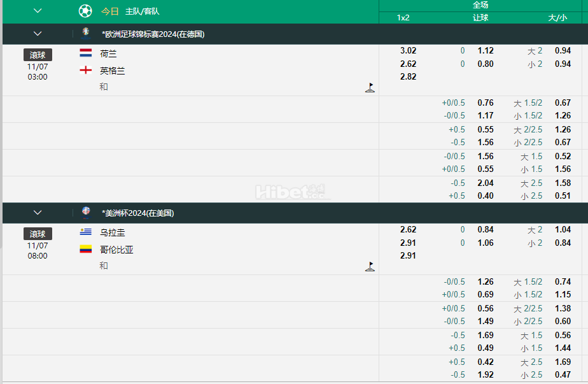588x384 pixels.
Task: Select 大 2.5 odds 1.69
Action: (x=563, y=362)
